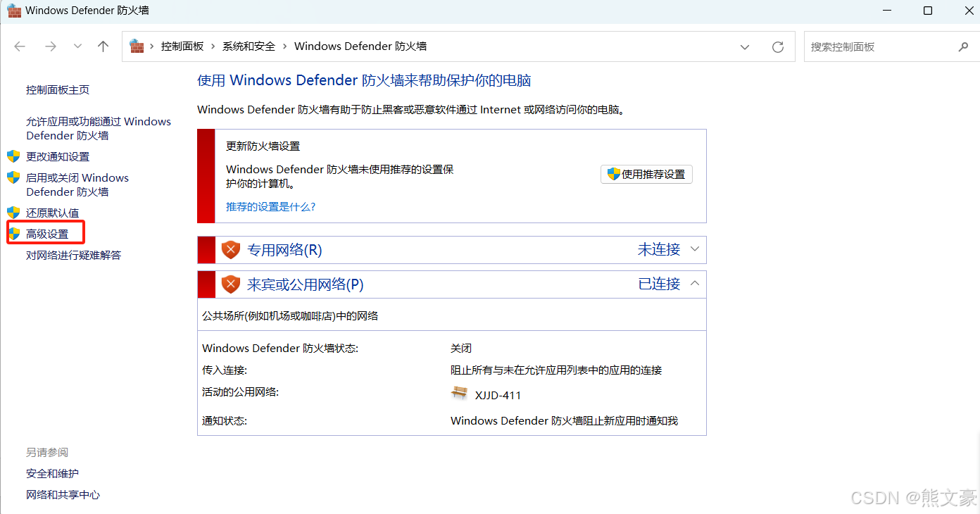Collapse chevron next to 已连接
This screenshot has height=514, width=980.
[x=695, y=284]
